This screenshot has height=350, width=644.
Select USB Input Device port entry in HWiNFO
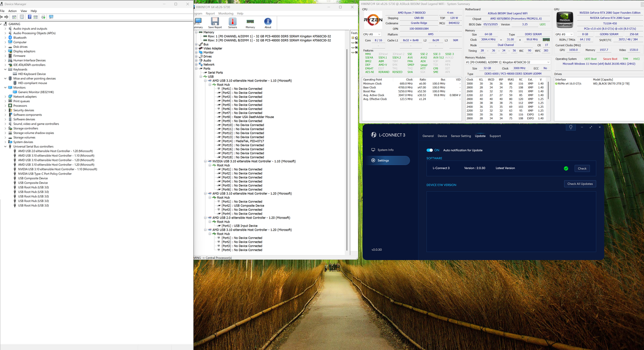[239, 226]
